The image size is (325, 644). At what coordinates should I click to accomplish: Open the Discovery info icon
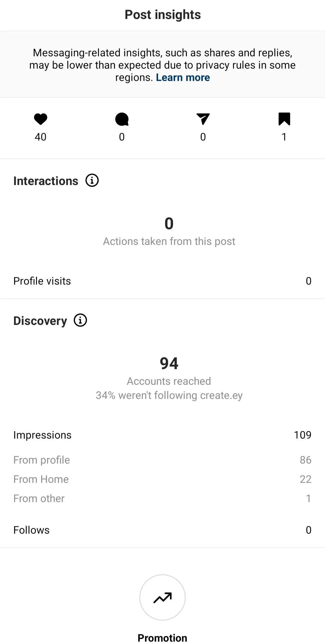(x=80, y=320)
